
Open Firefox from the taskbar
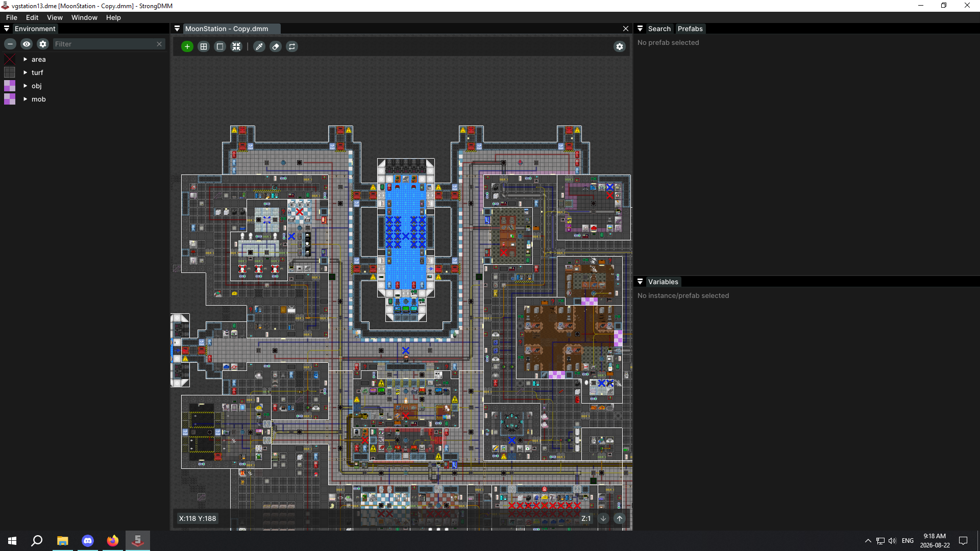coord(113,541)
